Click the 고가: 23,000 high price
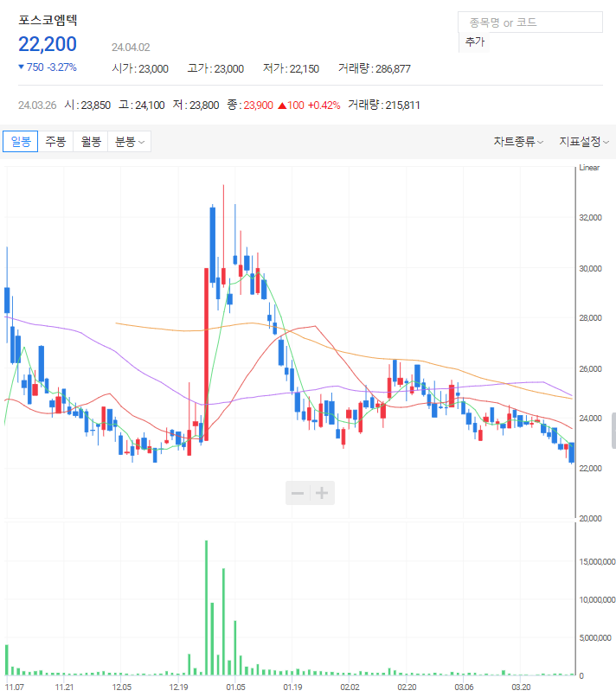 coord(215,68)
